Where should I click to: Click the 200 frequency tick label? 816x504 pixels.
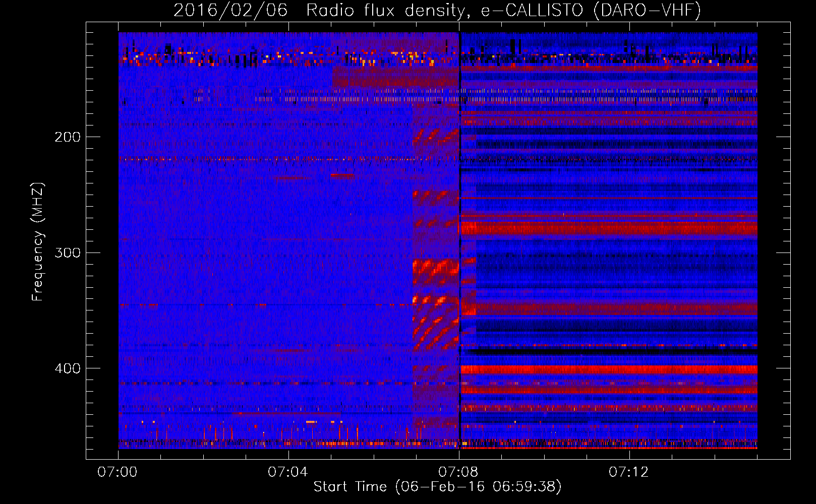pos(68,137)
